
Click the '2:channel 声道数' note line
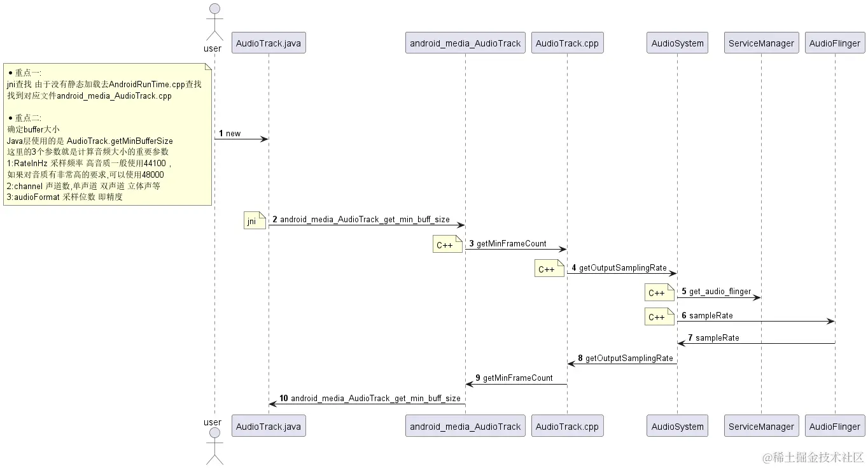83,186
